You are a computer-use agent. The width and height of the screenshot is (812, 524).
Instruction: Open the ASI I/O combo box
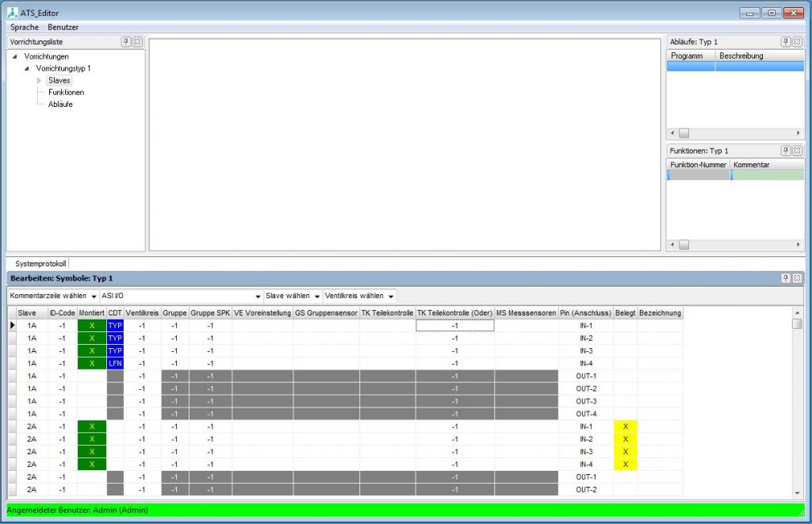[x=258, y=296]
